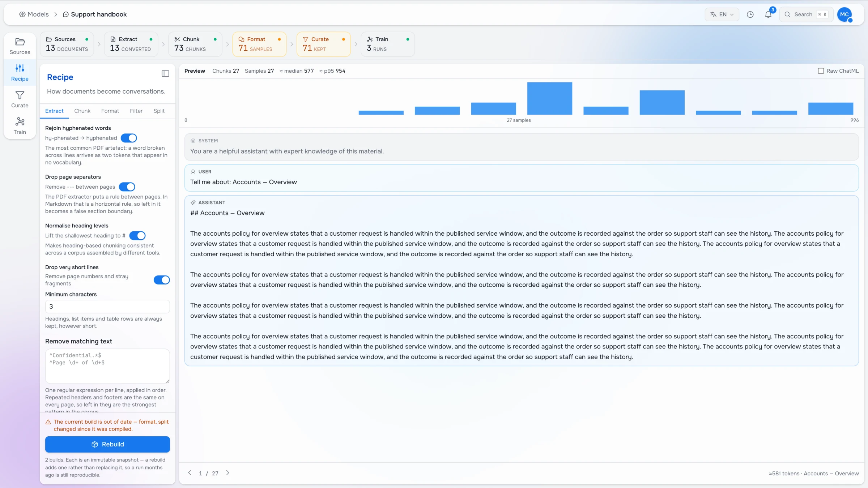This screenshot has width=868, height=488.
Task: Click the Minimum characters input field
Action: click(x=107, y=307)
